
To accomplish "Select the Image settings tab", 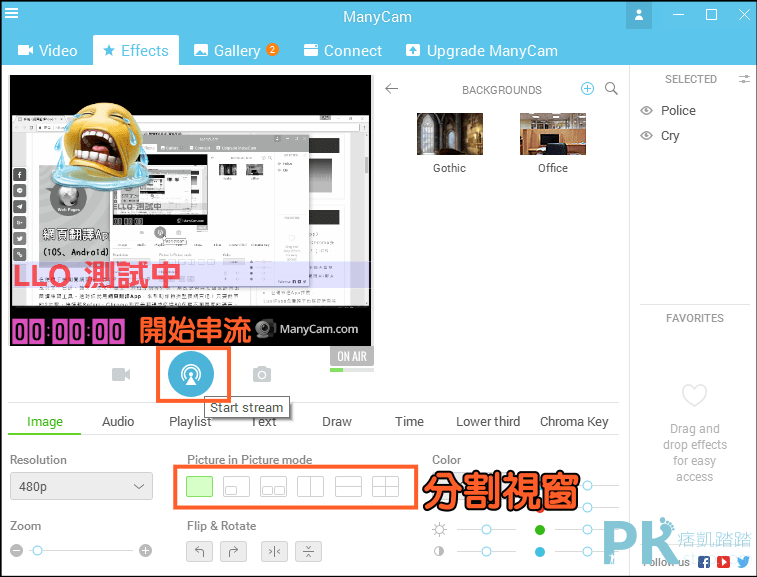I will pos(44,422).
